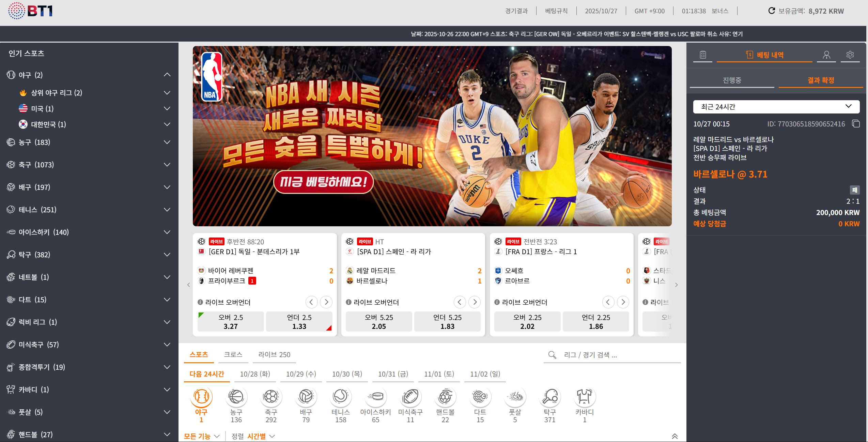
Task: Click the balance refresh icon
Action: pos(772,11)
